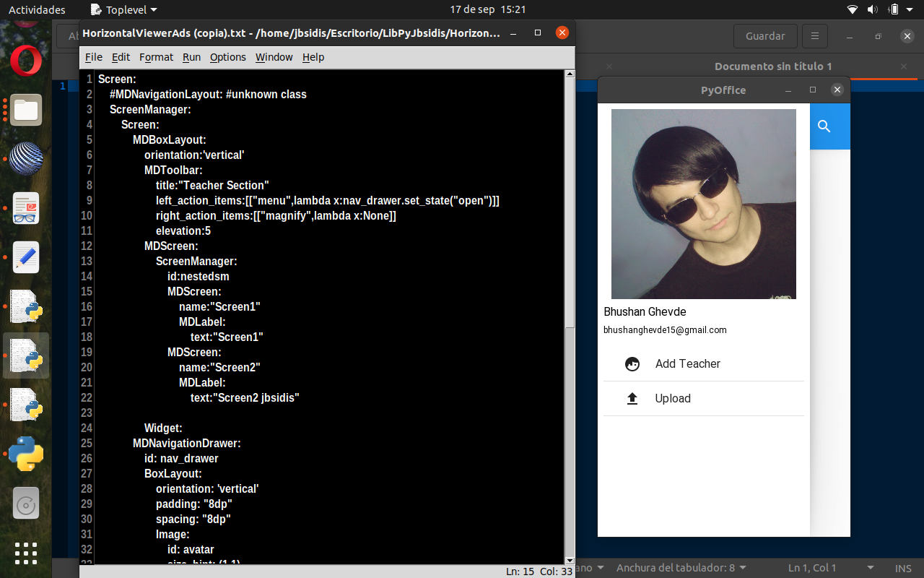The image size is (924, 578).
Task: Open the Ln 1, Col 1 position dropdown in gedit
Action: pos(830,568)
